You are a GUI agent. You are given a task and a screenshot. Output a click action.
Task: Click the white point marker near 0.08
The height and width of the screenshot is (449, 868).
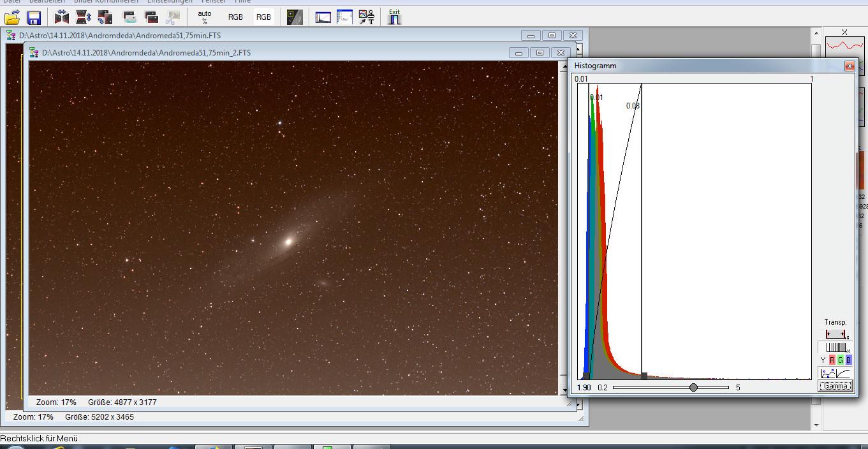pos(644,376)
